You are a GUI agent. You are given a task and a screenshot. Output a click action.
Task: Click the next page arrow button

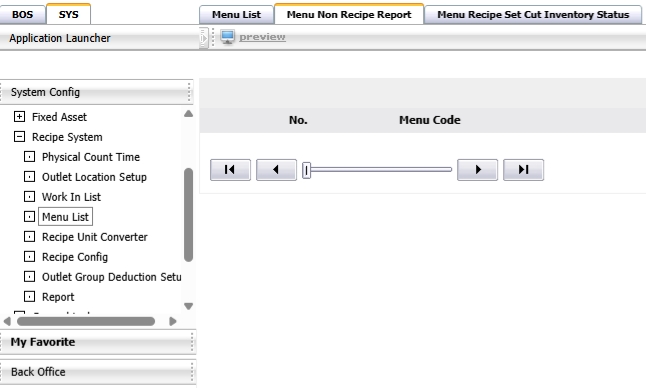coord(477,170)
